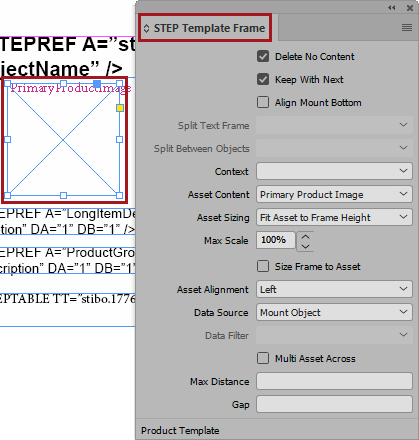Uncheck Delete No Content checkbox
This screenshot has height=440, width=419.
[x=263, y=56]
